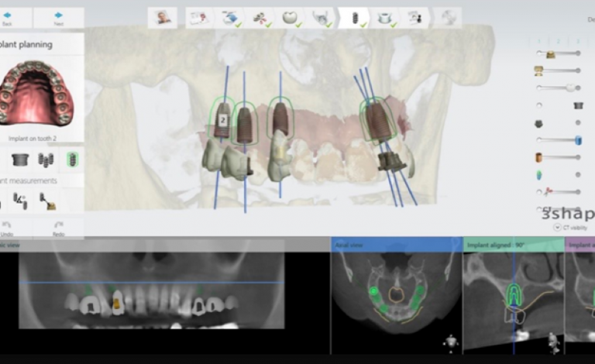Open the crown design workflow step
The image size is (595, 364).
click(291, 17)
